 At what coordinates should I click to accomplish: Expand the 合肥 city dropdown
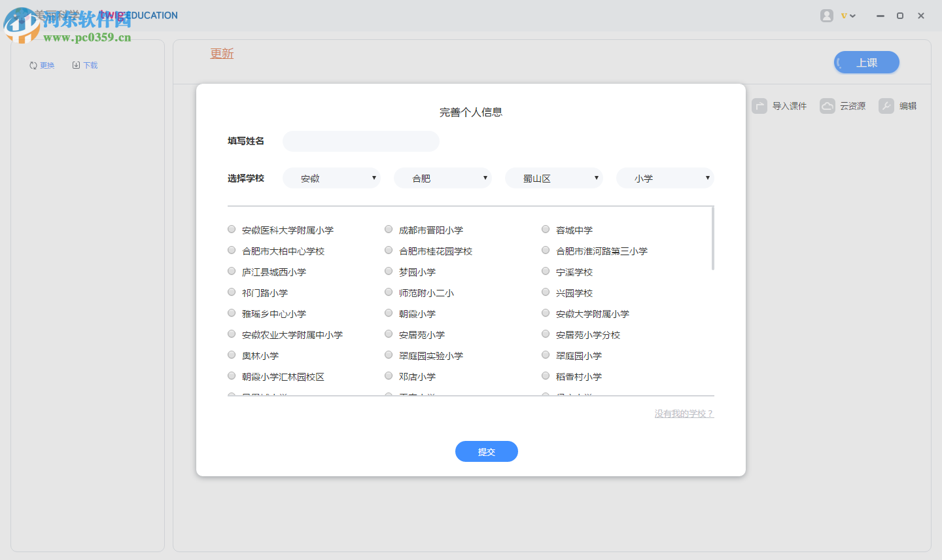(x=442, y=177)
